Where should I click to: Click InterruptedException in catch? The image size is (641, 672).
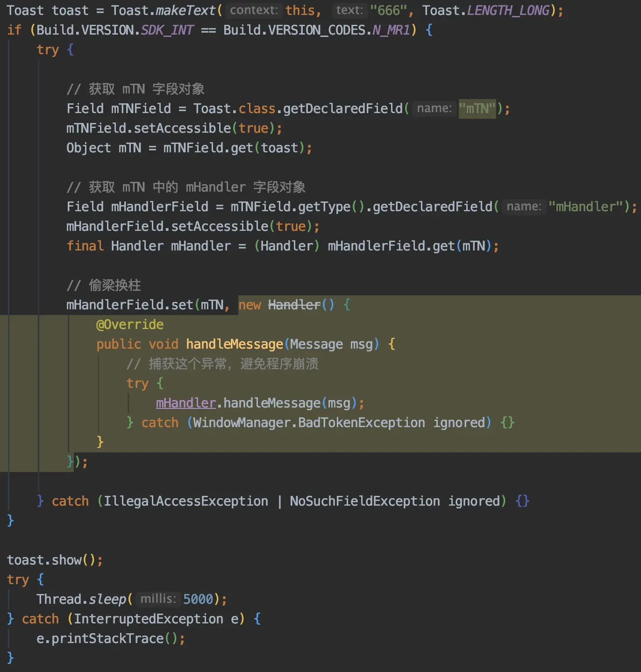(149, 619)
